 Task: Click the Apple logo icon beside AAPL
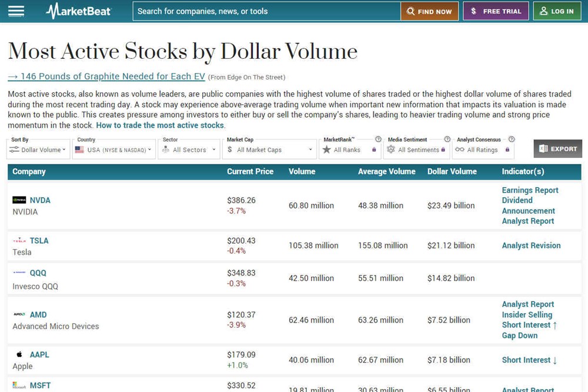point(19,354)
